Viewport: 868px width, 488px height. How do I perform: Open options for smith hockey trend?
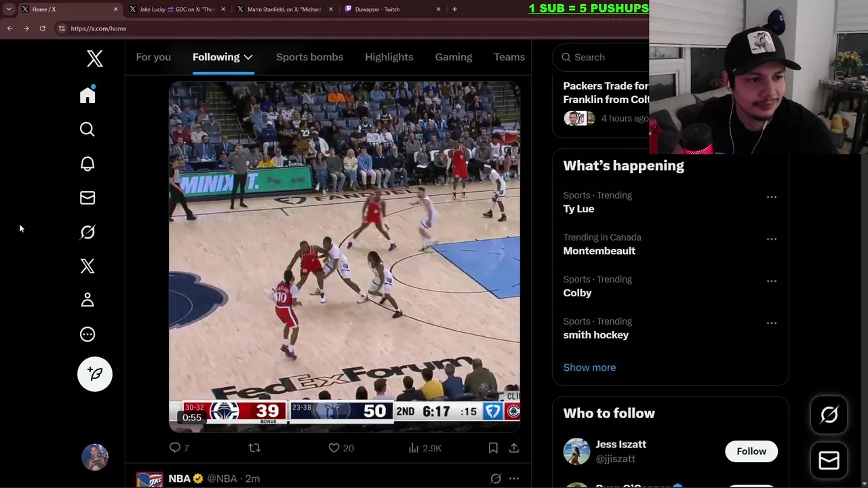[772, 323]
